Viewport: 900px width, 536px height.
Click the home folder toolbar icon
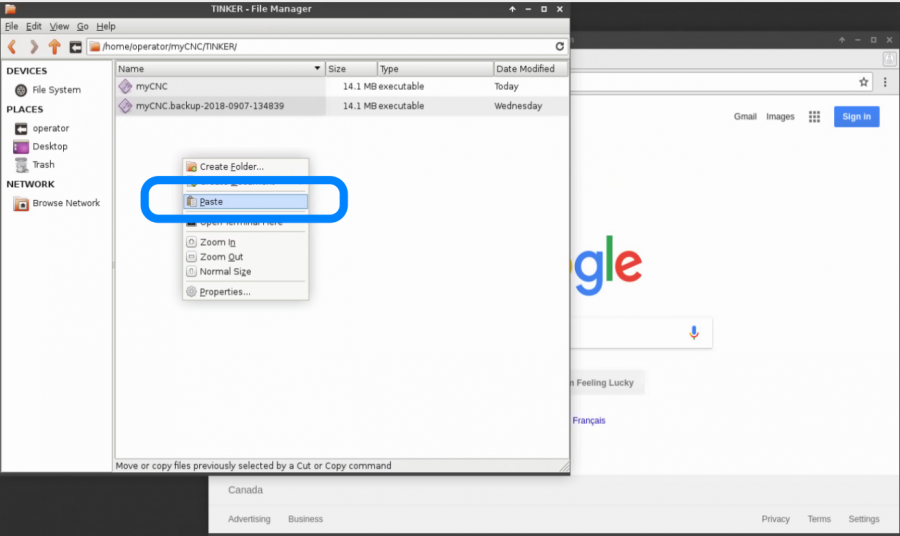pyautogui.click(x=75, y=46)
